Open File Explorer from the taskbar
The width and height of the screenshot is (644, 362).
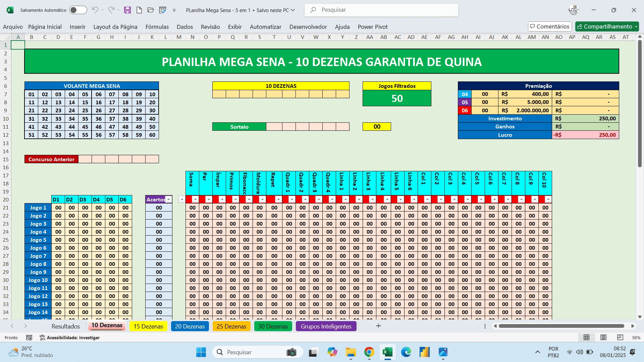click(x=351, y=352)
